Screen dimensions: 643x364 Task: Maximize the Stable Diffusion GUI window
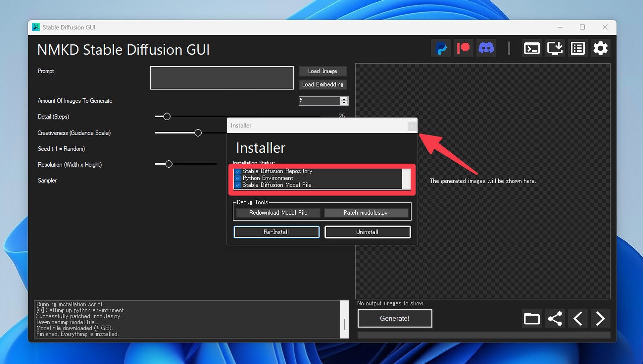click(582, 27)
